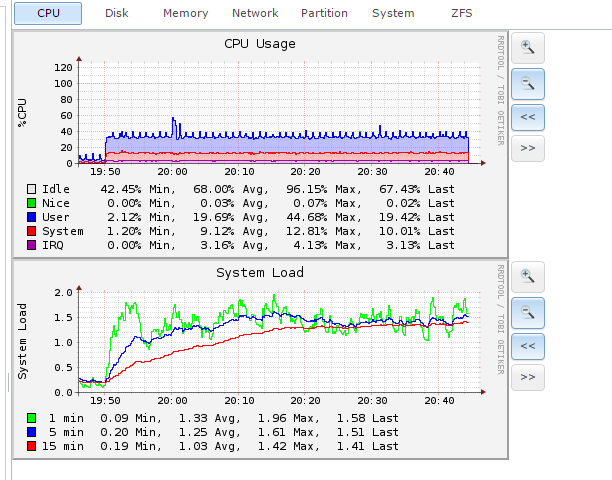Click the 20:00 label on CPU Usage graph

pyautogui.click(x=173, y=172)
